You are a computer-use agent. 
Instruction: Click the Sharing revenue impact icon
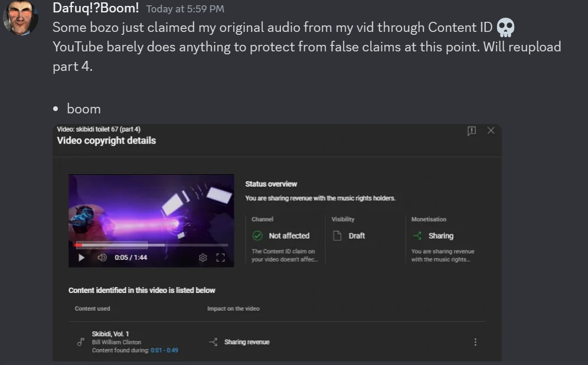[x=213, y=342]
